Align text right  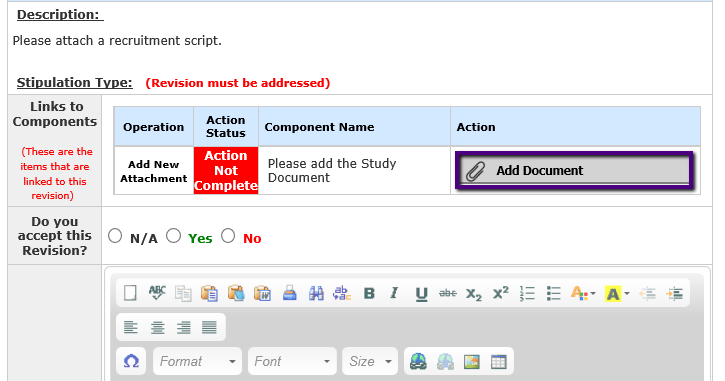184,327
